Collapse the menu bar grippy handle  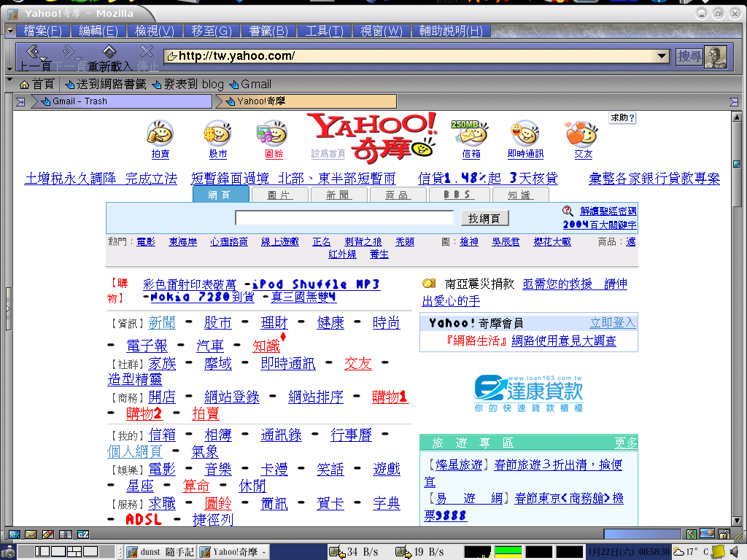(10, 31)
